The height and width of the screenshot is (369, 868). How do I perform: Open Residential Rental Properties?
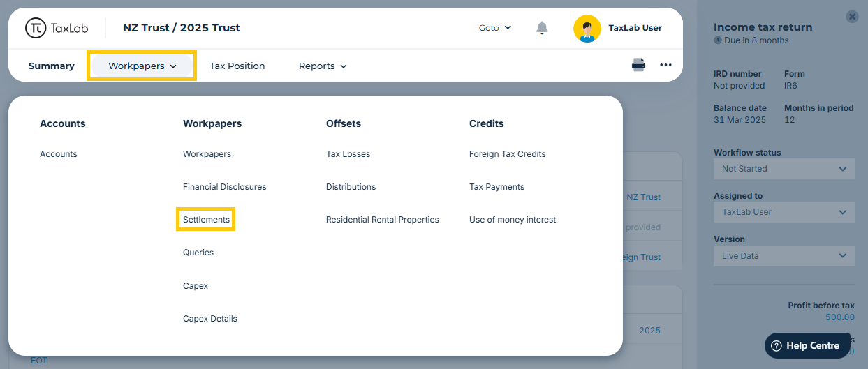[383, 220]
